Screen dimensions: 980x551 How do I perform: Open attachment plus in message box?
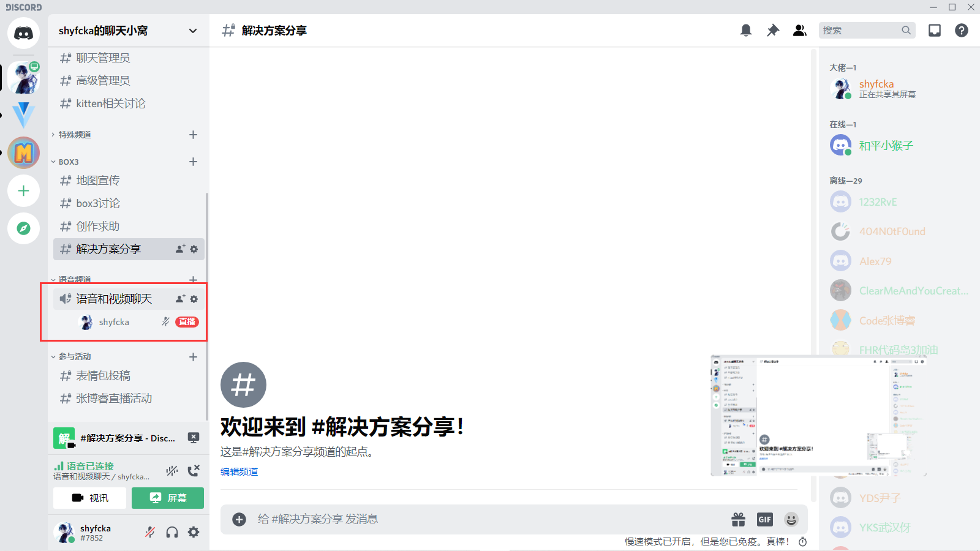(x=239, y=520)
